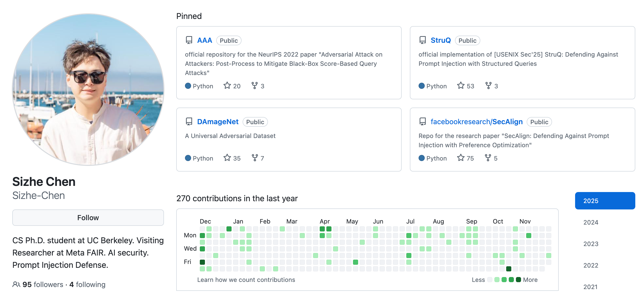Open the StruQ repository link

click(441, 40)
